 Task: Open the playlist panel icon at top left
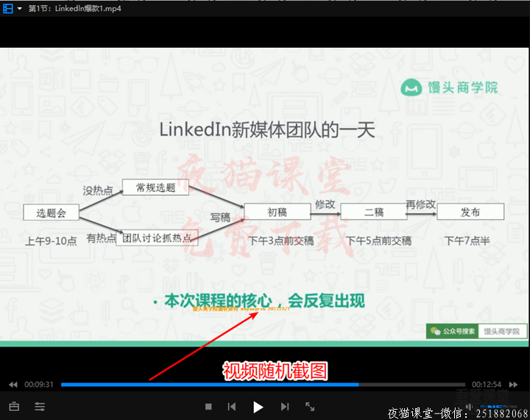[x=8, y=8]
